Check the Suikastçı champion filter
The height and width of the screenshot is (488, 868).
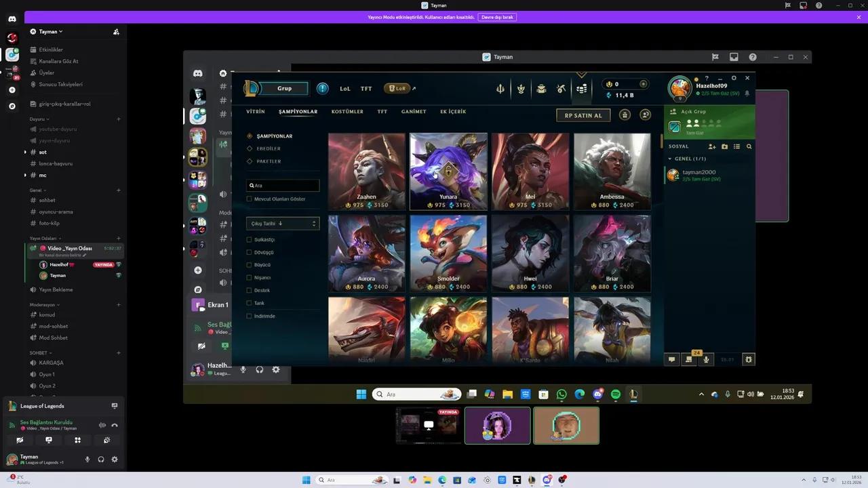[x=250, y=239]
